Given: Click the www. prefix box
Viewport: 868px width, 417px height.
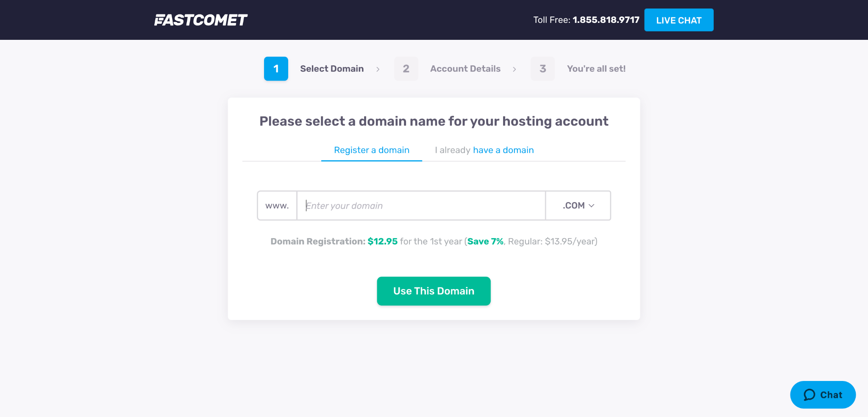Looking at the screenshot, I should [277, 206].
